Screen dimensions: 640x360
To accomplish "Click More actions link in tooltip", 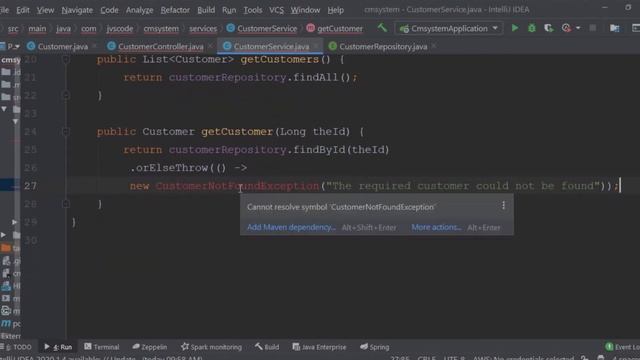I will (436, 227).
